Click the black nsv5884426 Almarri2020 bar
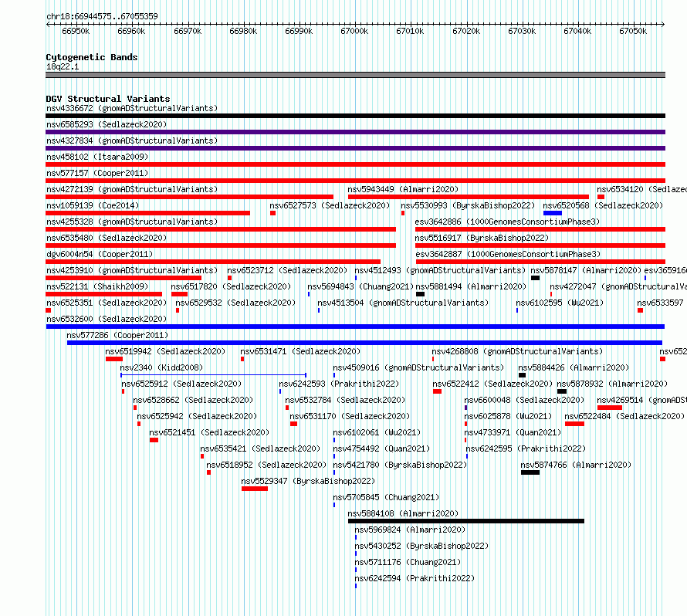 [522, 375]
